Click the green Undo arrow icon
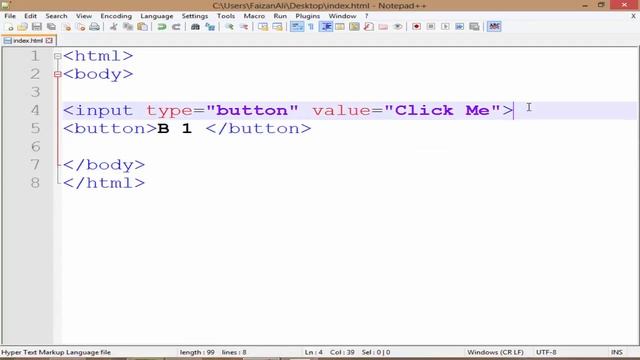640x360 pixels. (162, 27)
